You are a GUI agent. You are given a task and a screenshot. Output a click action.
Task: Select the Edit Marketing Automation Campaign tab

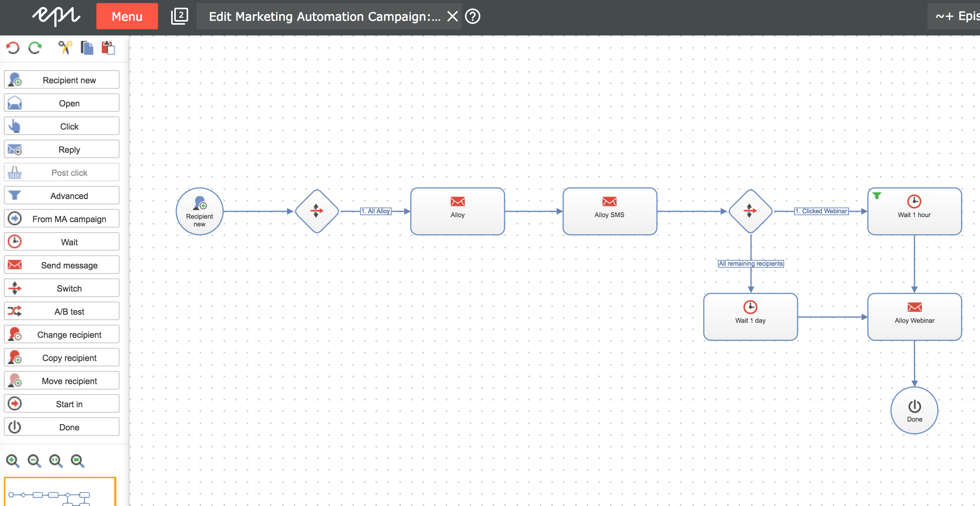click(x=325, y=16)
